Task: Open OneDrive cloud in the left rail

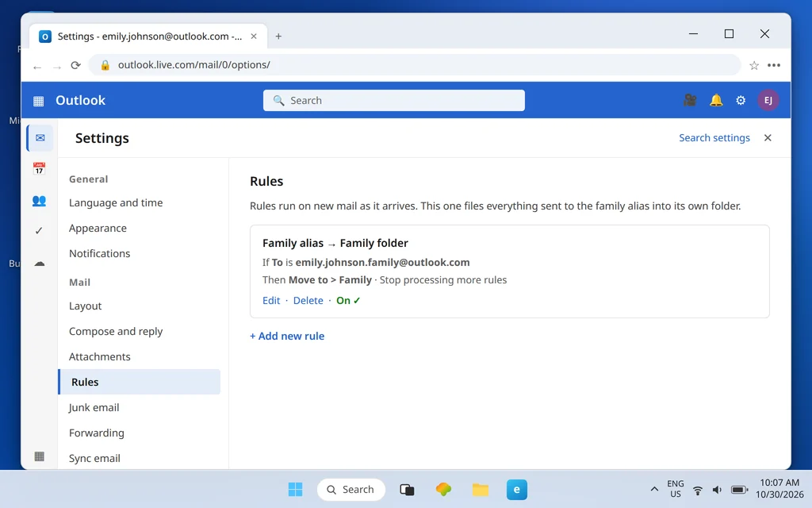Action: (40, 264)
